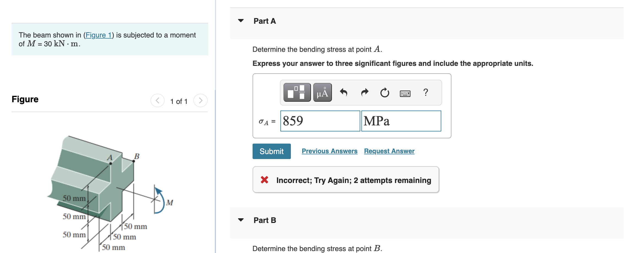644x253 pixels.
Task: Click the sigma A value field containing 859
Action: click(x=320, y=121)
